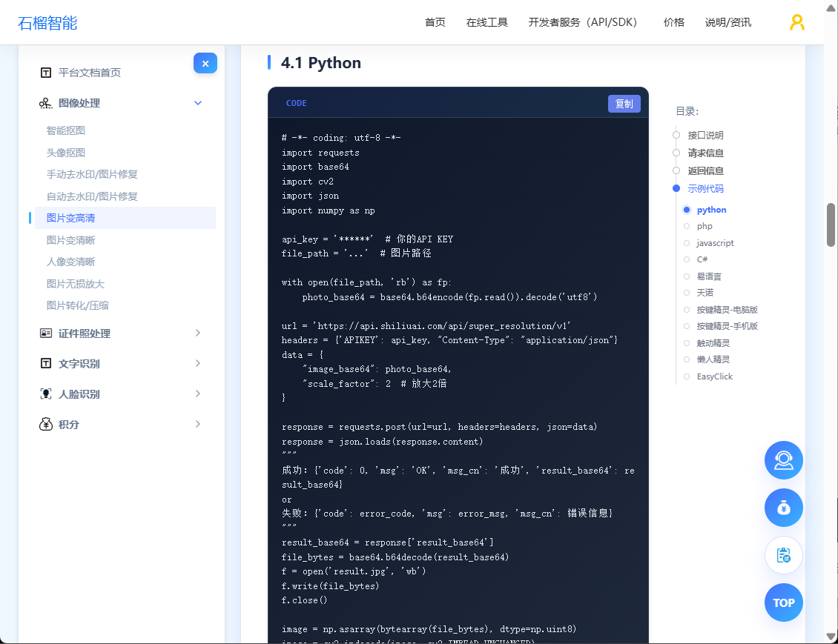Open 图片转化/压缩 documentation
838x644 pixels.
point(77,305)
